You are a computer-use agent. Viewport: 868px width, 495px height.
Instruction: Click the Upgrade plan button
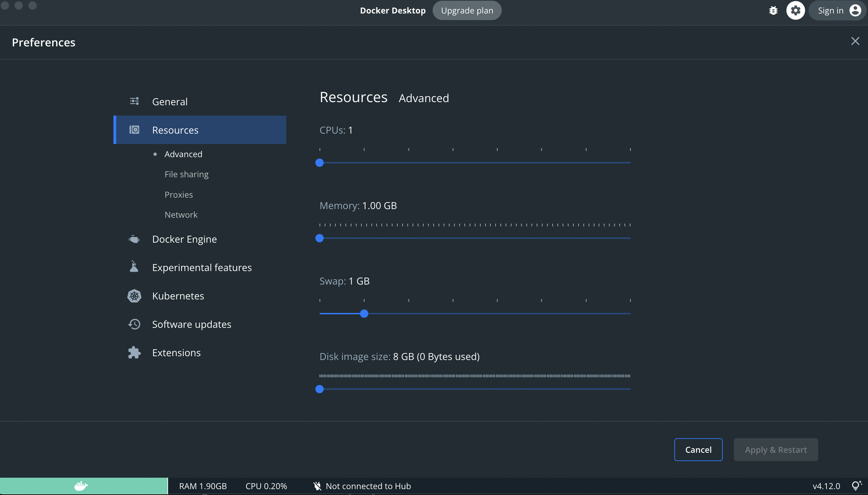[x=467, y=11]
